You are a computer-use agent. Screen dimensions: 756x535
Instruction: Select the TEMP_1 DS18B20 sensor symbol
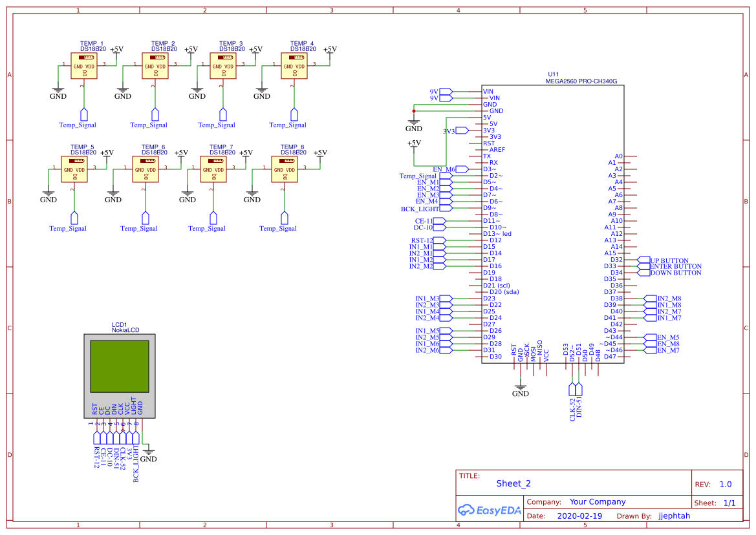(x=84, y=65)
